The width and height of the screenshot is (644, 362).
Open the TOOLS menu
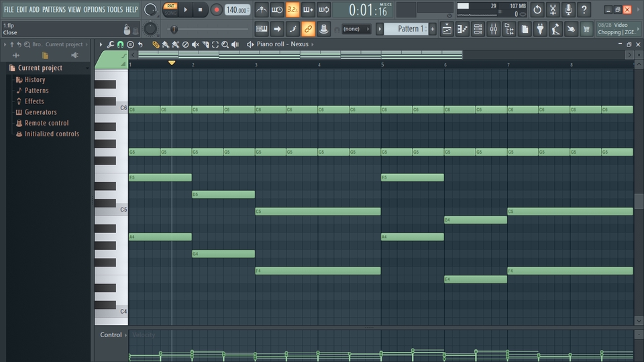(115, 9)
